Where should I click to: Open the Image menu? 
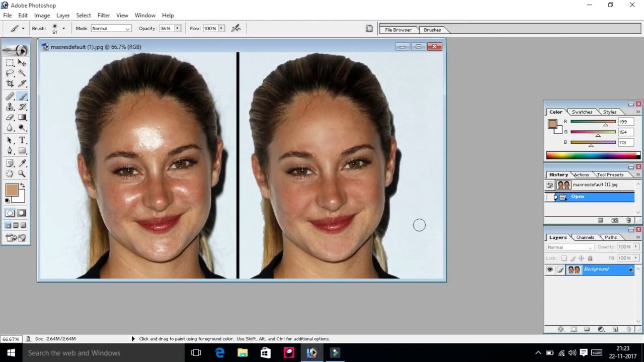click(42, 16)
